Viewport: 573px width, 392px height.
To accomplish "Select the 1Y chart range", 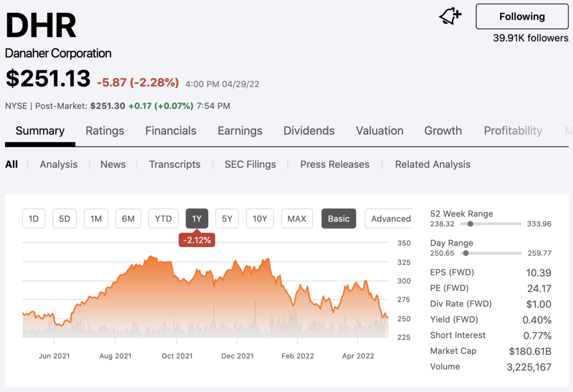I will tap(197, 219).
